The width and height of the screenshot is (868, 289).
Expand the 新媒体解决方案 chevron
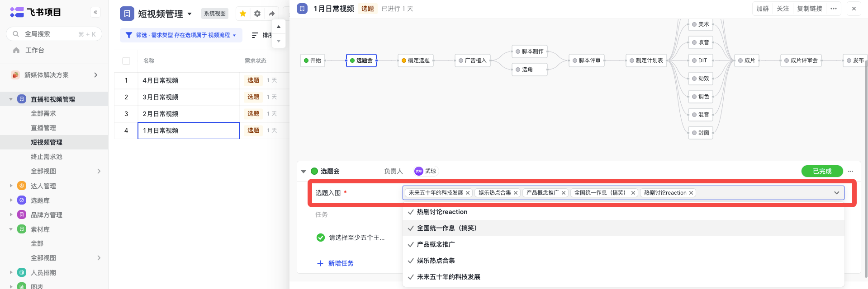point(96,75)
